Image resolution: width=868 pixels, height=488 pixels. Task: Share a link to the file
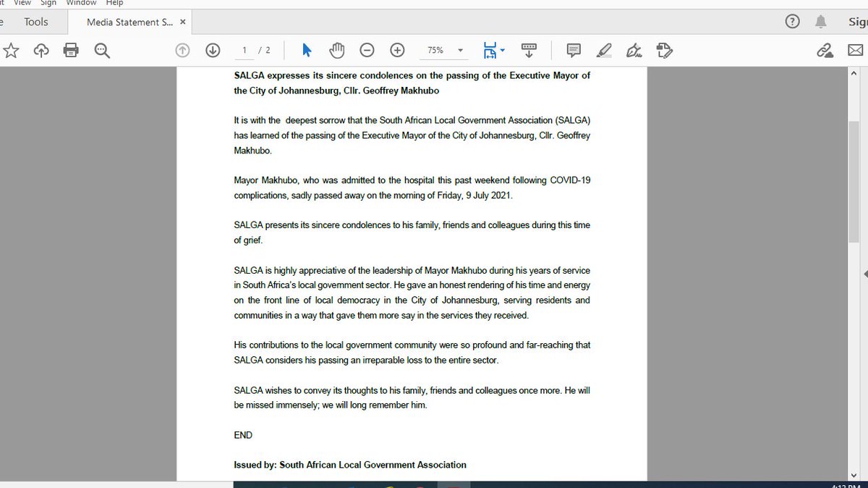click(825, 50)
